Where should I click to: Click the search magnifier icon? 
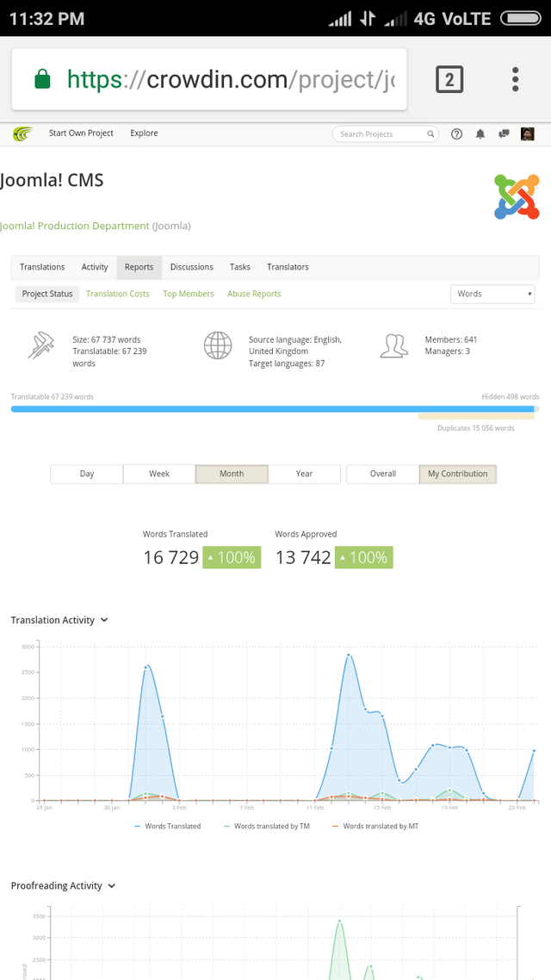click(x=430, y=133)
